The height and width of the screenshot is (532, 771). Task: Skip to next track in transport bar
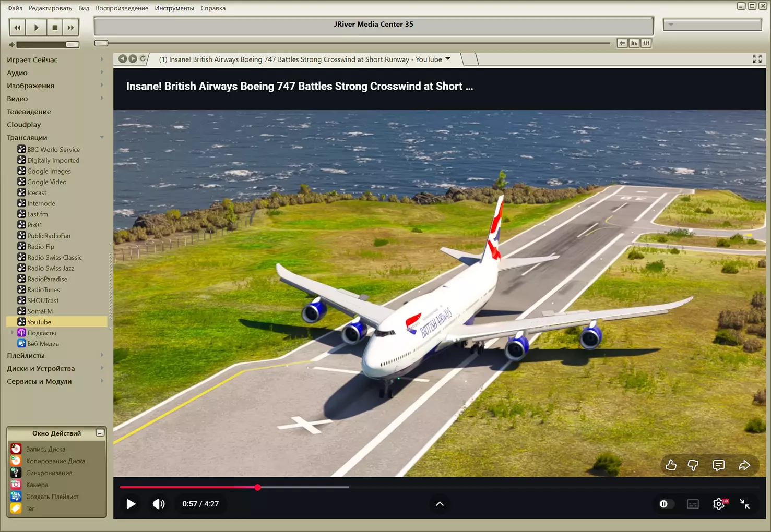[x=71, y=28]
